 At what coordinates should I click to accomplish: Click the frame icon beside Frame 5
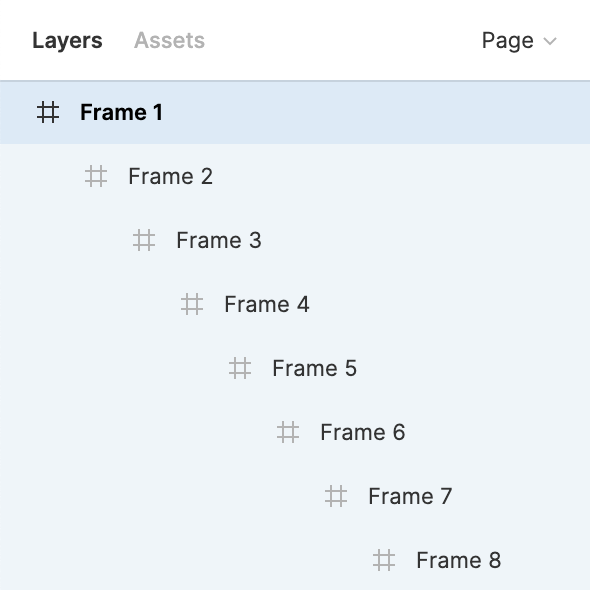click(240, 368)
